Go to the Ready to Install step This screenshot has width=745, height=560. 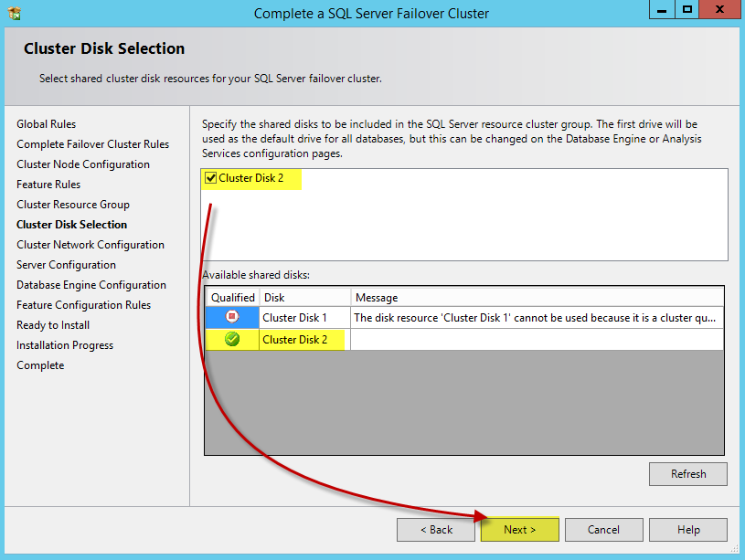tap(53, 325)
